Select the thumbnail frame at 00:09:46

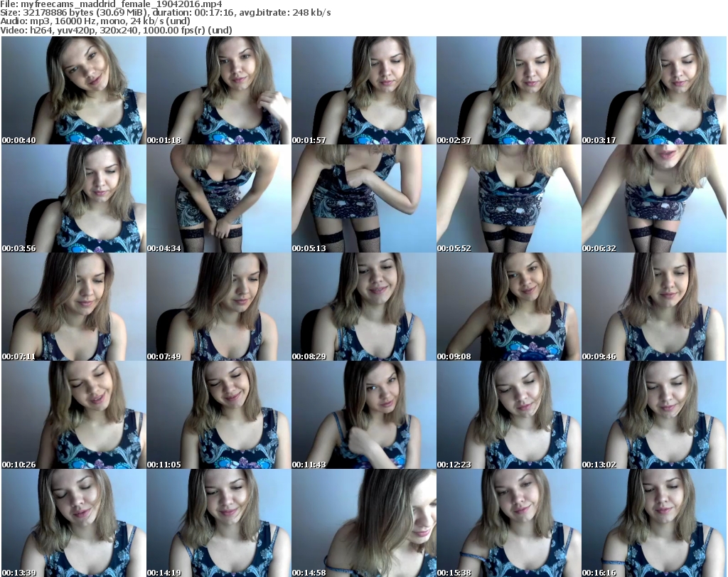pyautogui.click(x=654, y=307)
